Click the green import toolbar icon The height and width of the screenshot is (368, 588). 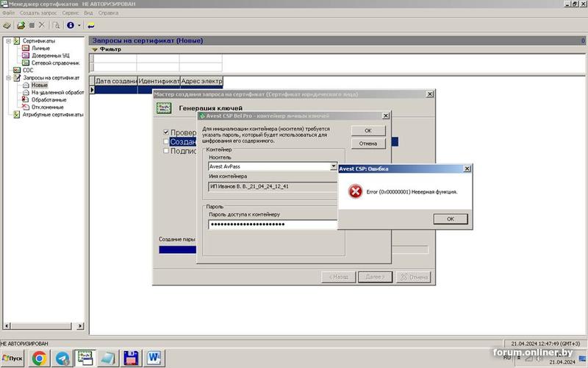21,25
